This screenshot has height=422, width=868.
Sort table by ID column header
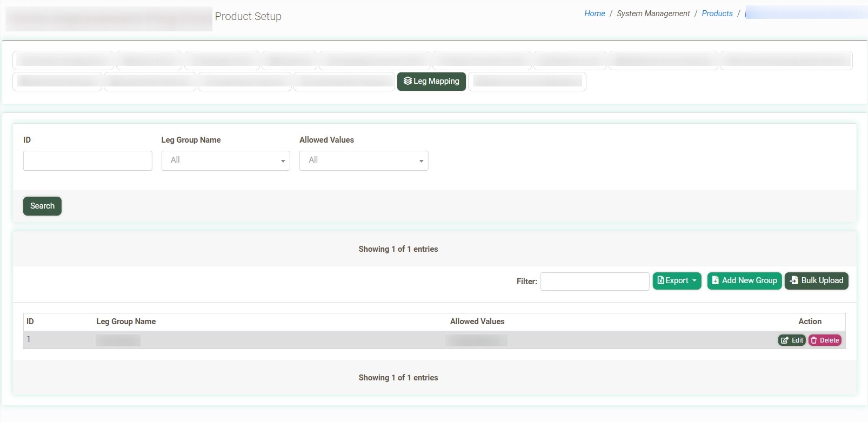(x=30, y=321)
